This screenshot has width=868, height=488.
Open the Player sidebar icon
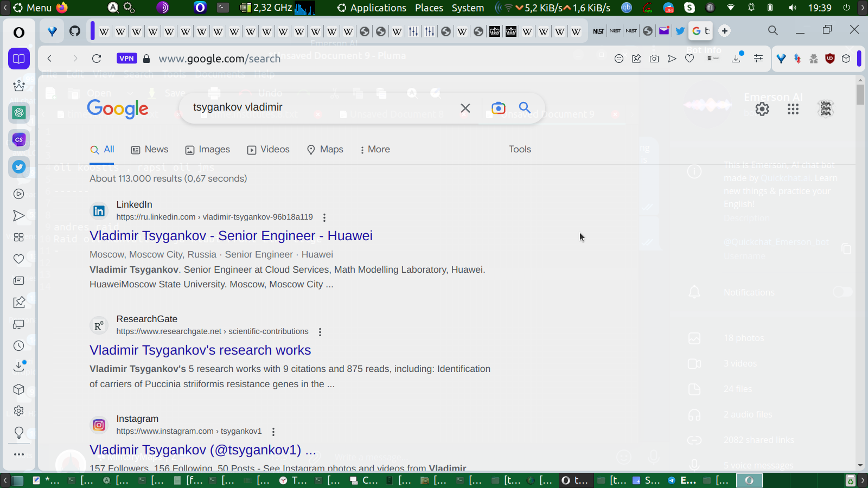point(19,194)
